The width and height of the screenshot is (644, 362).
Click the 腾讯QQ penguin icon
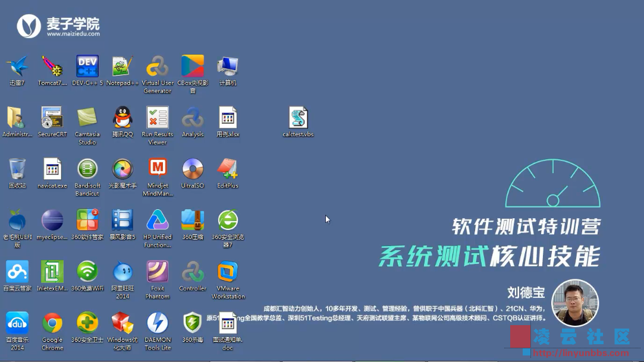(x=122, y=117)
